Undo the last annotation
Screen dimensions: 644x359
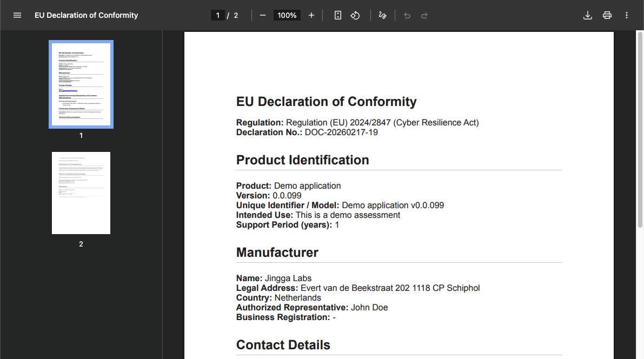407,15
